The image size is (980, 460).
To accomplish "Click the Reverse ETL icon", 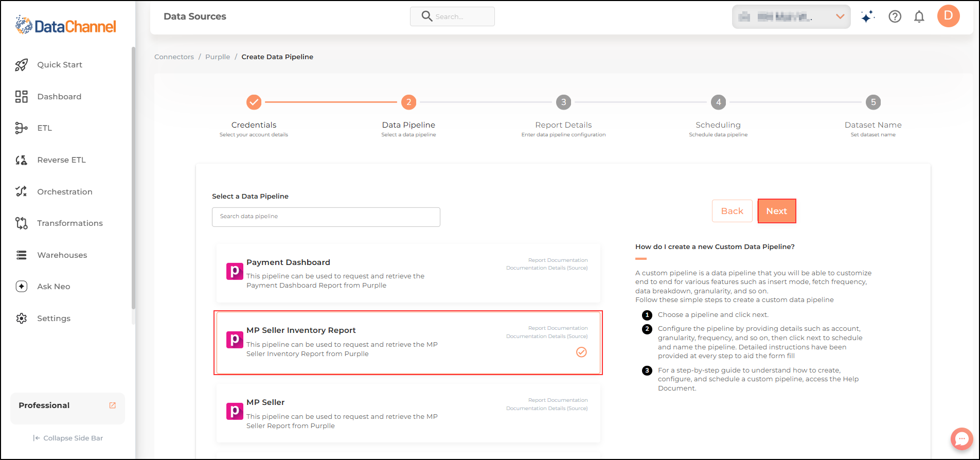I will pos(21,160).
